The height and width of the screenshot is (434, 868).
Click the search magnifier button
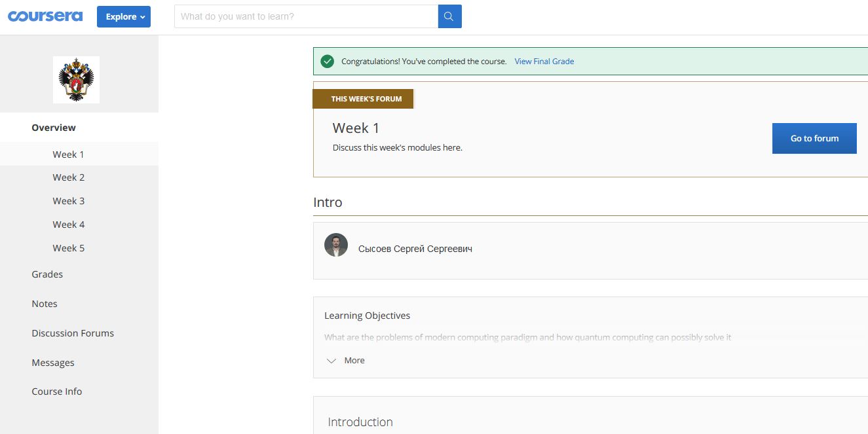coord(449,16)
